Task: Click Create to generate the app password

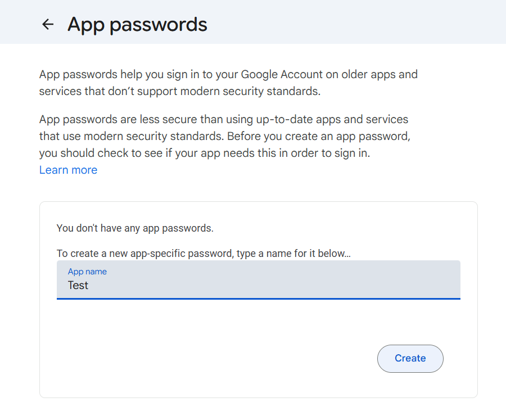Action: (410, 358)
